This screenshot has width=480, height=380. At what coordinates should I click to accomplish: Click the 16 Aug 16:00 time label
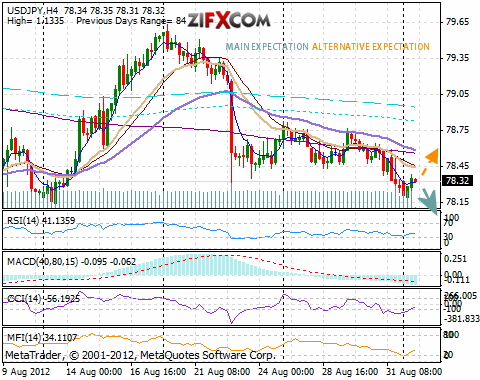click(x=158, y=372)
